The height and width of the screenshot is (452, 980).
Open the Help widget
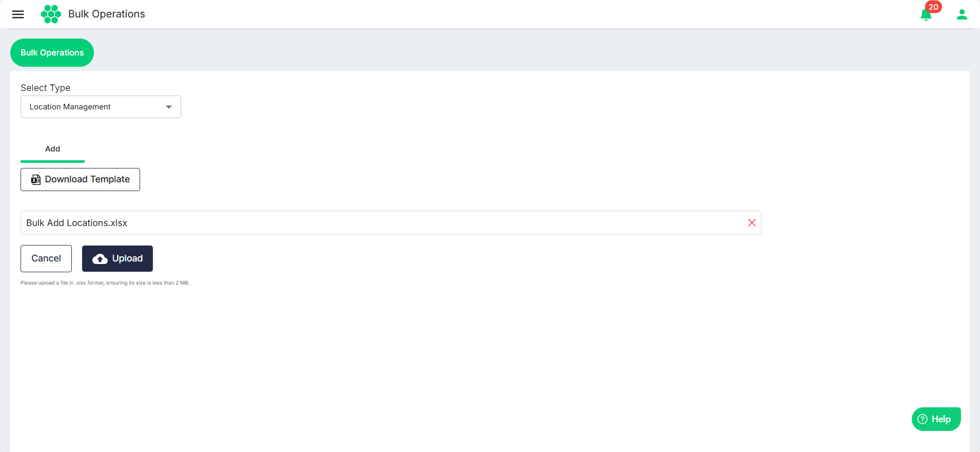pyautogui.click(x=936, y=419)
